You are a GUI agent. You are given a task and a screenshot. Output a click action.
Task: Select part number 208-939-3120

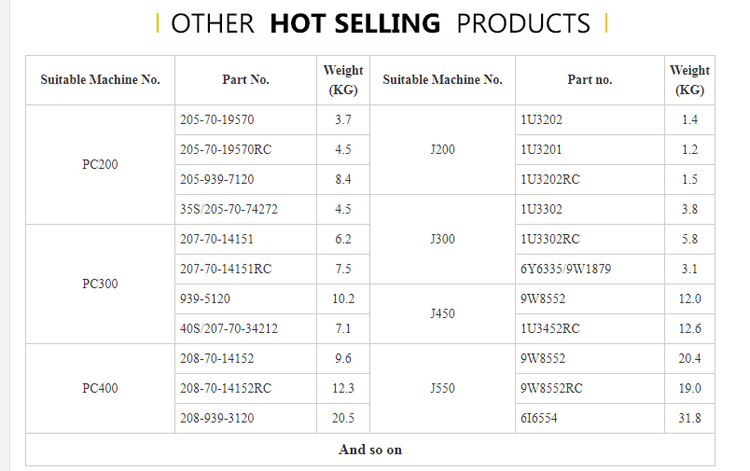click(x=217, y=418)
